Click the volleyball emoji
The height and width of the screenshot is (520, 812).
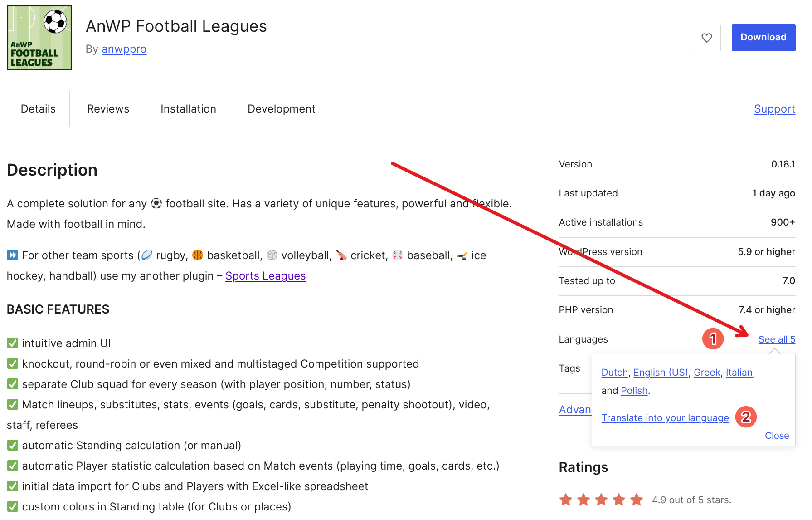pos(272,255)
